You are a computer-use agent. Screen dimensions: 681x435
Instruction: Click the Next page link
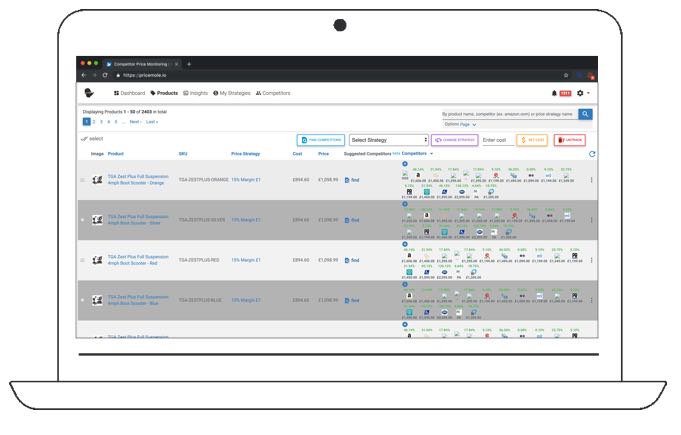[136, 122]
